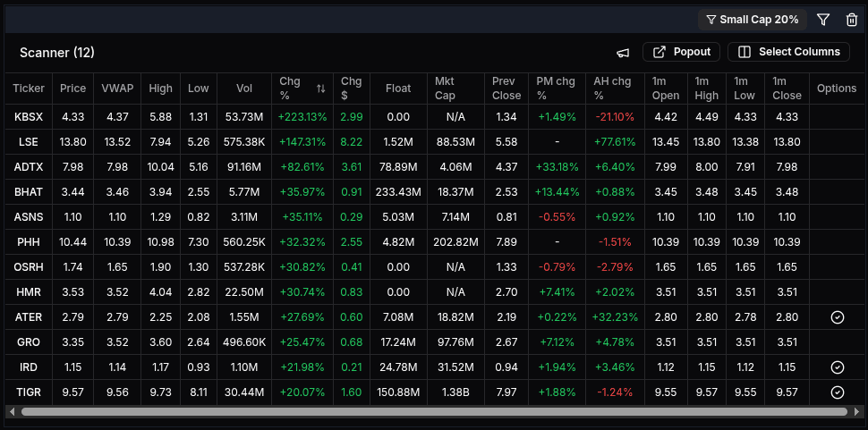868x430 pixels.
Task: Click the -0.55% premarket cell
Action: point(557,217)
